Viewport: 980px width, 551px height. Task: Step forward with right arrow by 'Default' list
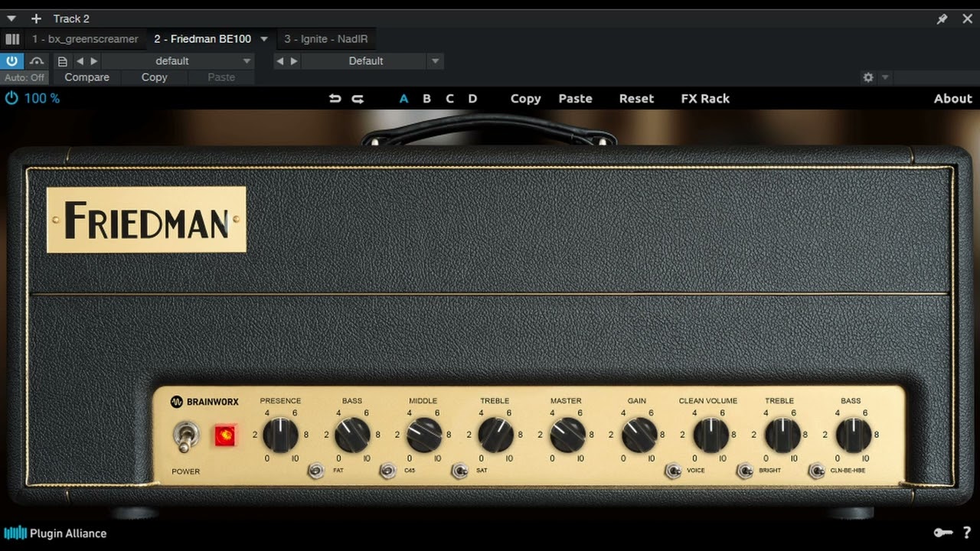(x=295, y=61)
